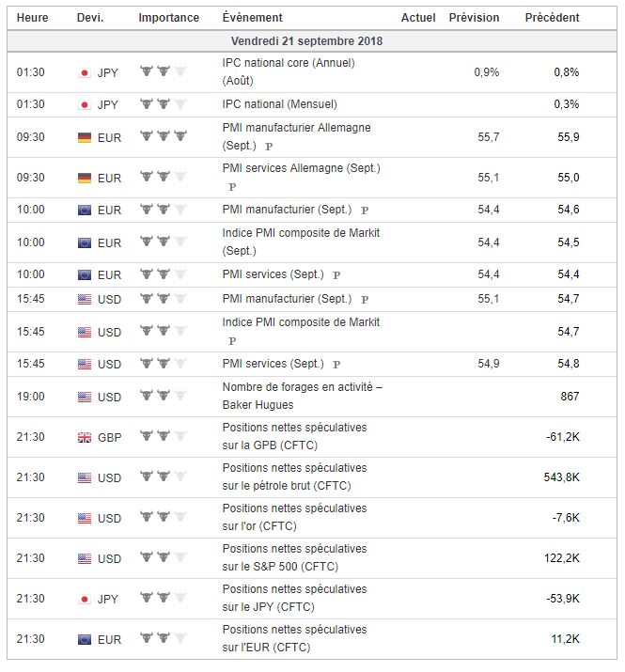Click the Vendredi 21 septembre 2018 date row

pyautogui.click(x=306, y=41)
